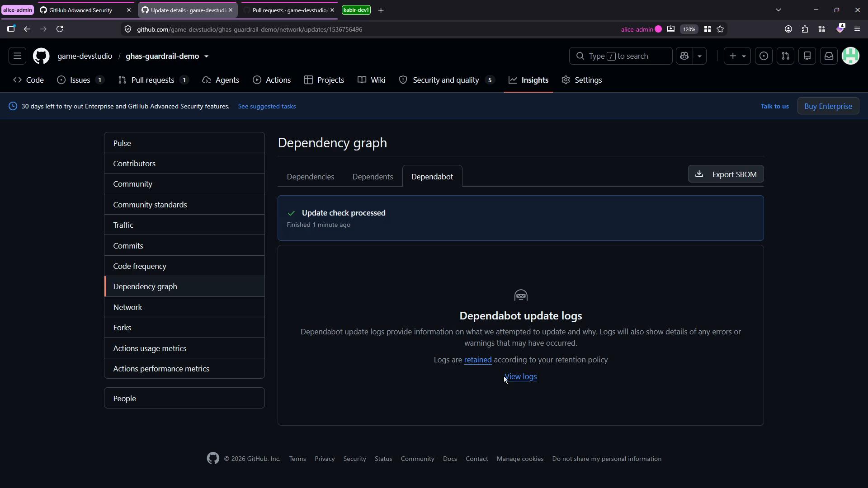Viewport: 868px width, 488px height.
Task: Go to GitHub homepage via Octocat logo
Action: click(41, 56)
